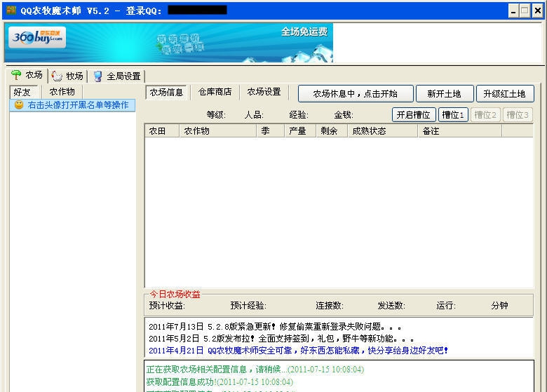The width and height of the screenshot is (547, 392).
Task: Sort by the 农作物 column header
Action: point(217,130)
